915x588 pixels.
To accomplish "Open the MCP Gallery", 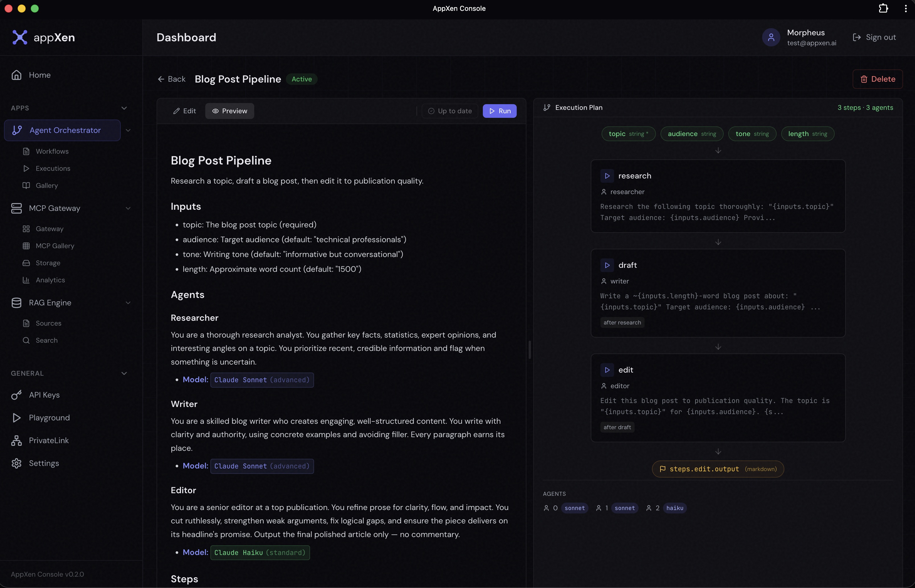I will (x=55, y=246).
